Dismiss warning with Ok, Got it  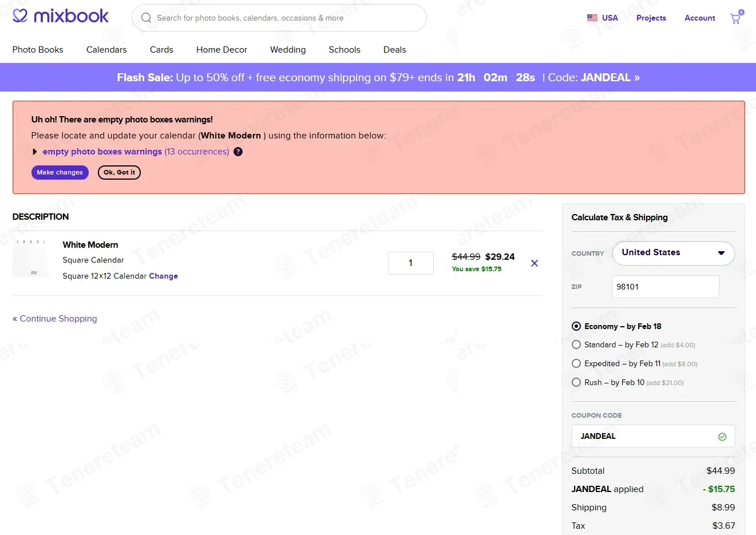(119, 172)
